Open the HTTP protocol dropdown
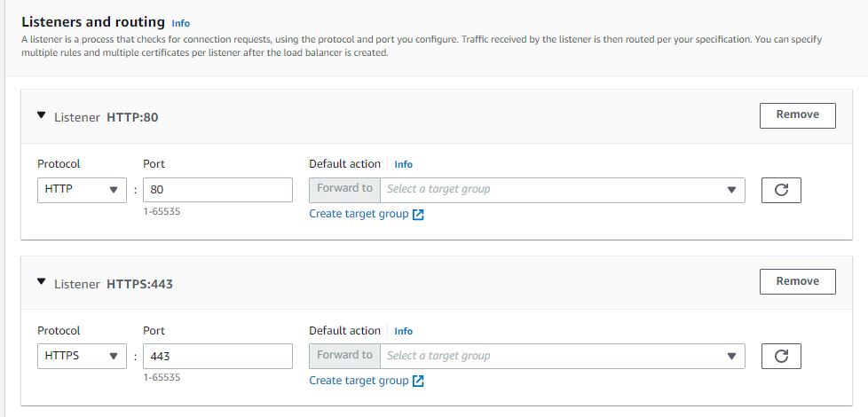 82,190
